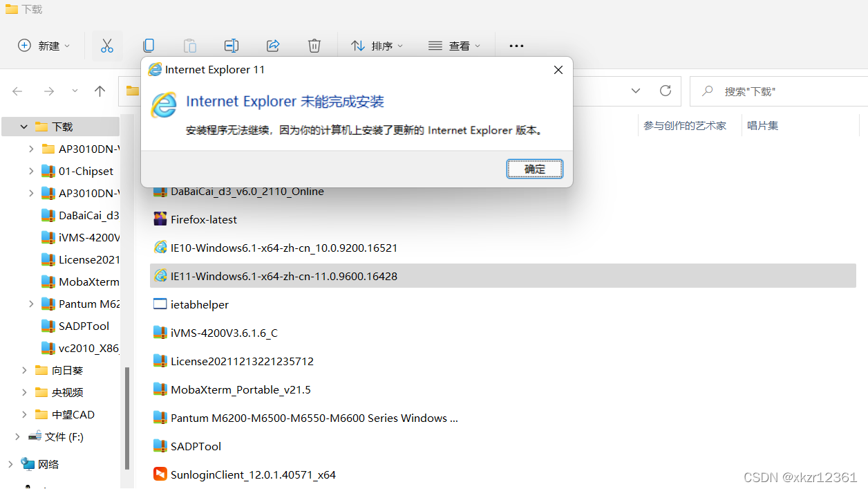Click the 参与创作的艺术家 column header
Viewport: 868px width, 489px height.
[x=685, y=126]
